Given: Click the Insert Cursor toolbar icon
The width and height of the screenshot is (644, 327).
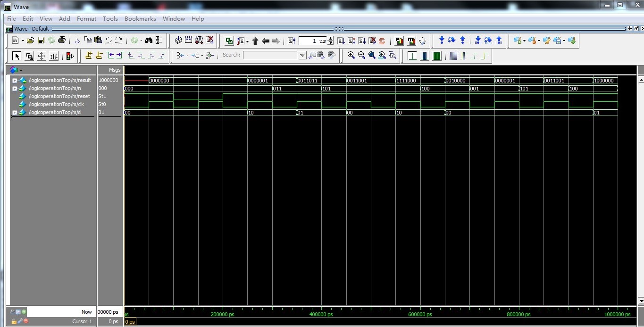Looking at the screenshot, I should [x=88, y=56].
